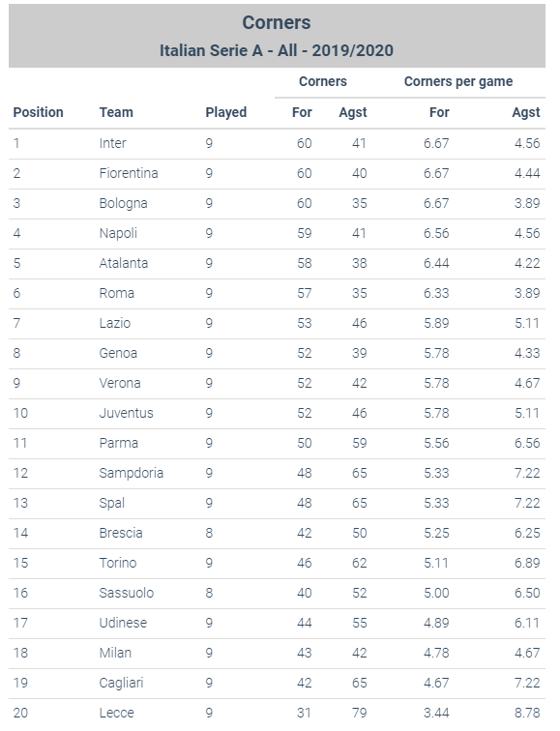This screenshot has height=731, width=560.
Task: Click the Corners table title
Action: click(277, 23)
